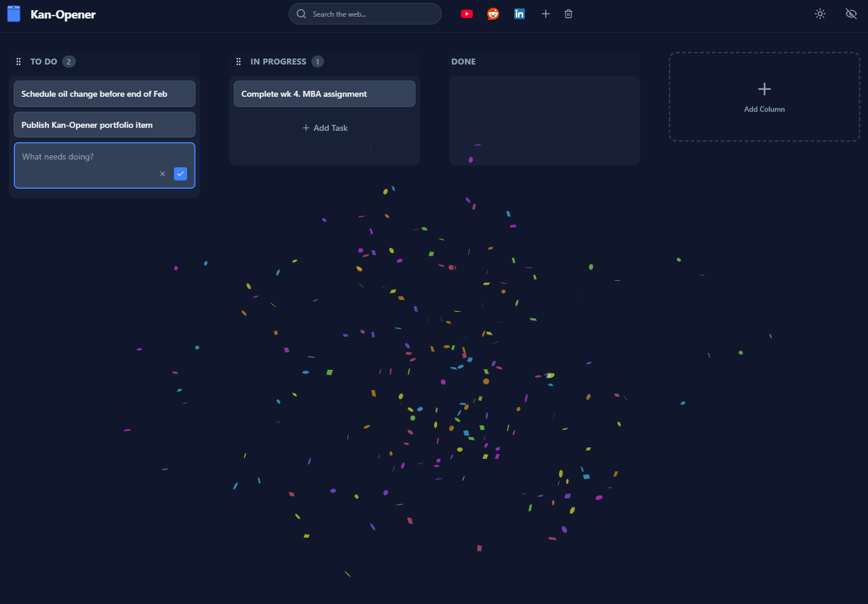
Task: Click Add Task under the MBA assignment card
Action: point(325,127)
